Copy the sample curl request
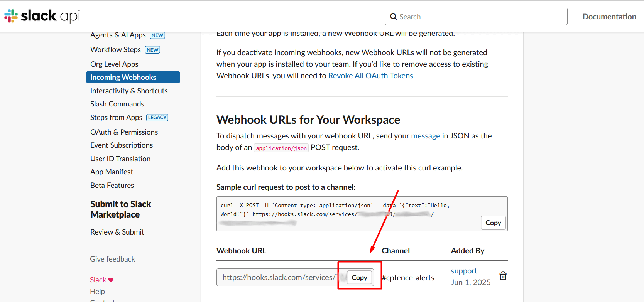The width and height of the screenshot is (644, 302). pyautogui.click(x=493, y=223)
